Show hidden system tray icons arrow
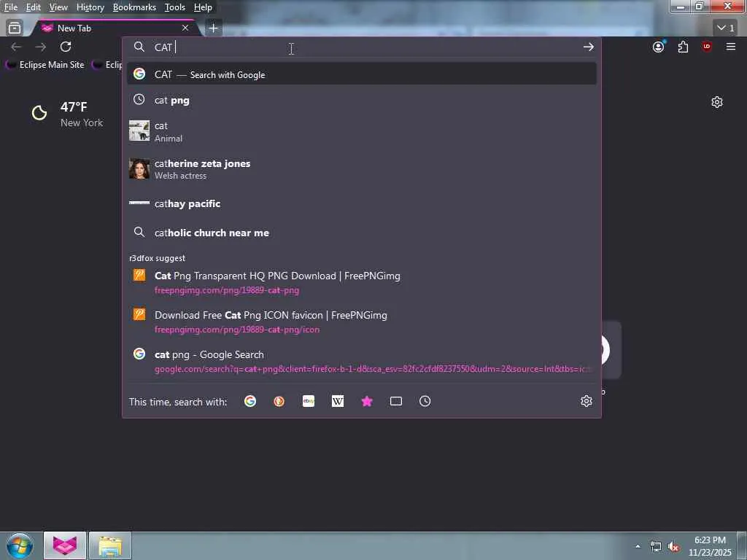Screen dimensions: 747x560 point(638,546)
